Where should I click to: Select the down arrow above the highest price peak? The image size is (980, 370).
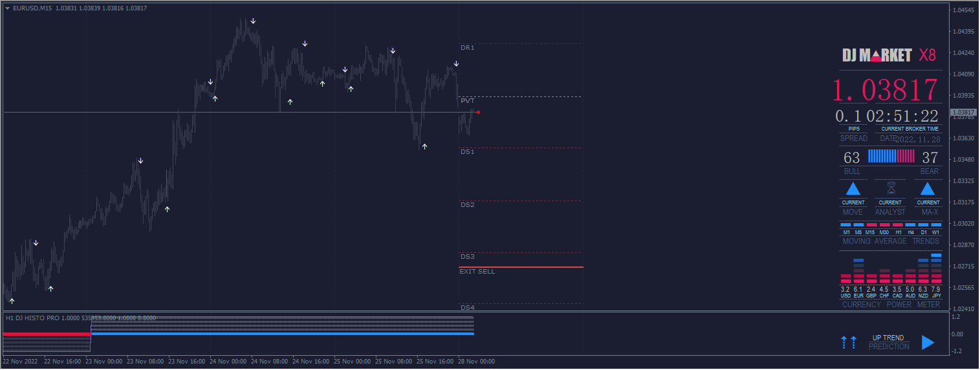pyautogui.click(x=253, y=21)
